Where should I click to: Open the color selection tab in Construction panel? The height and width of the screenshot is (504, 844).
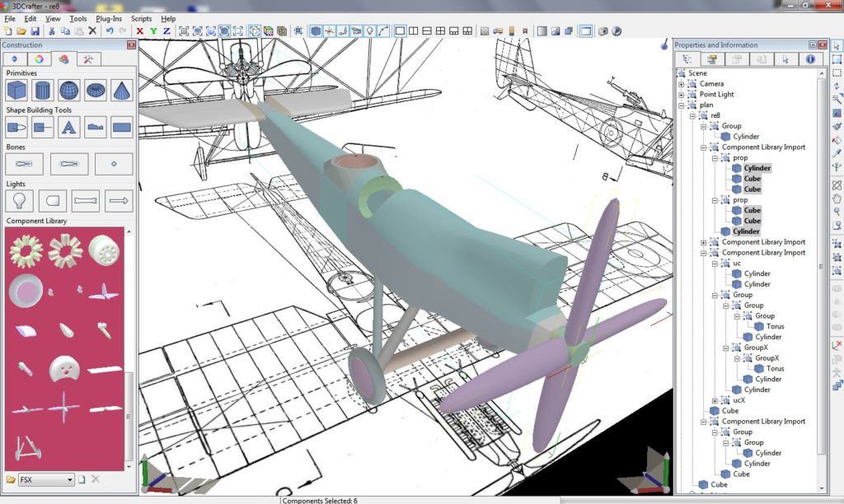coord(40,59)
